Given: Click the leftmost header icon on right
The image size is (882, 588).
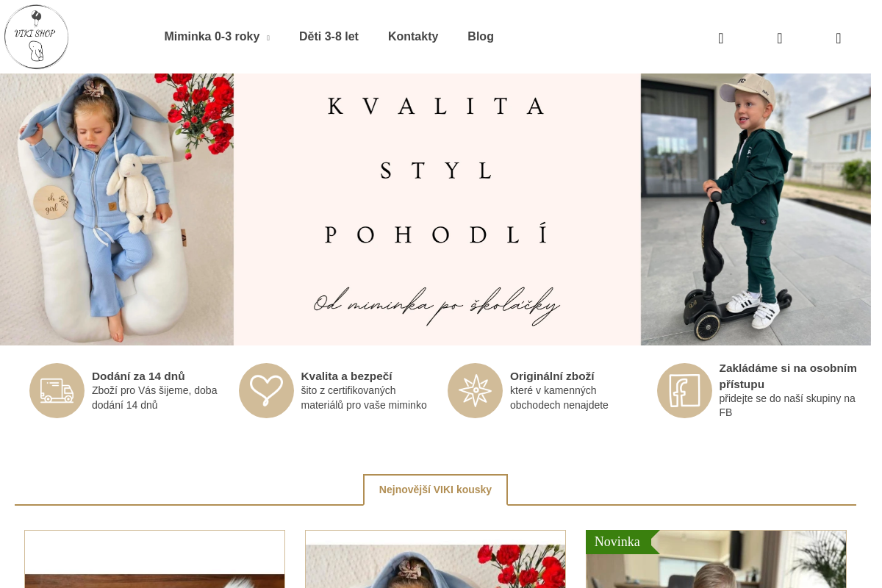Looking at the screenshot, I should [x=721, y=38].
